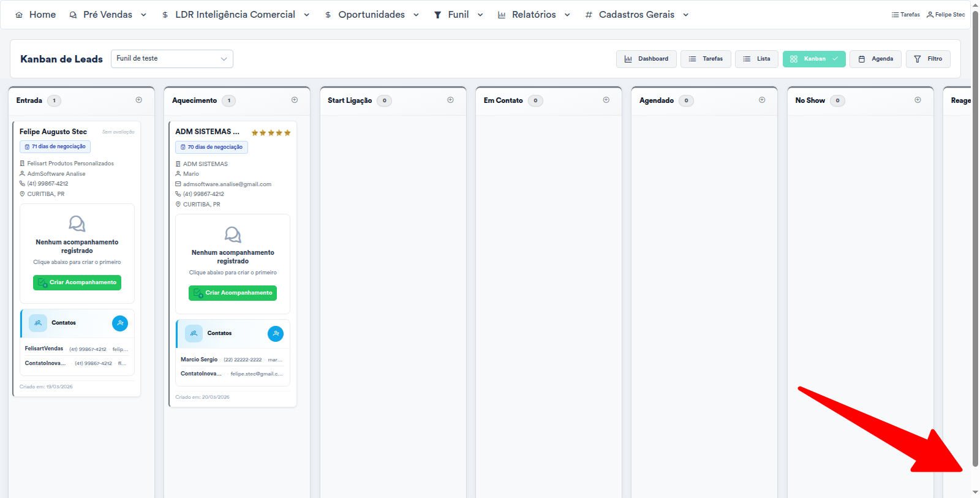Open the Felipe Stec user profile
The width and height of the screenshot is (980, 498).
point(946,15)
